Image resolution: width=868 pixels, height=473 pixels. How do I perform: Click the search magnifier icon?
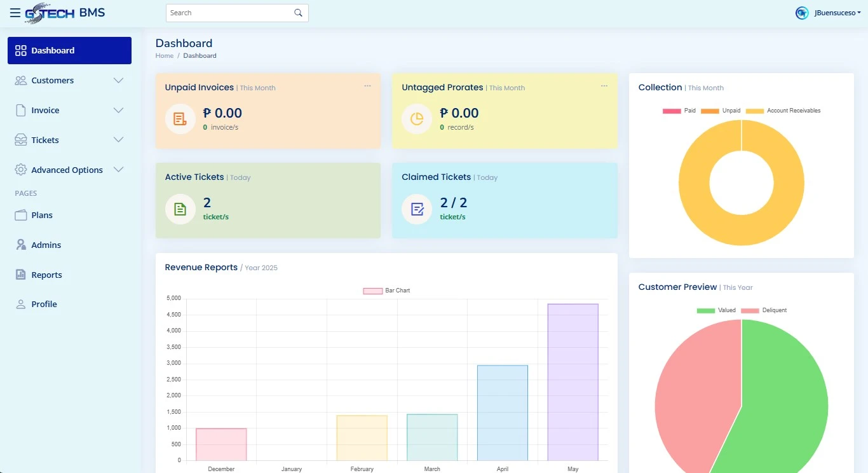[x=298, y=13]
